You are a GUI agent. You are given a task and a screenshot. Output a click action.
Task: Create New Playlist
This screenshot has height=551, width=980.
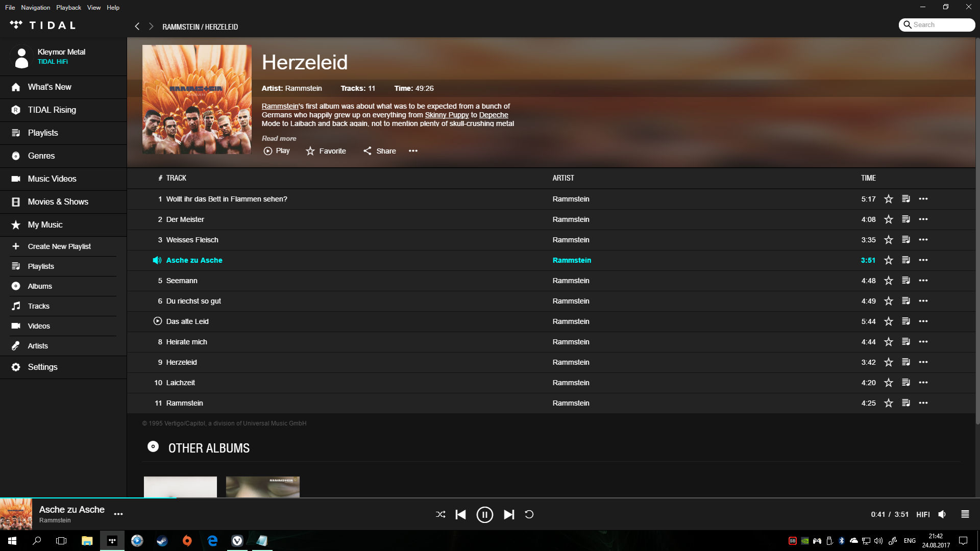coord(63,246)
